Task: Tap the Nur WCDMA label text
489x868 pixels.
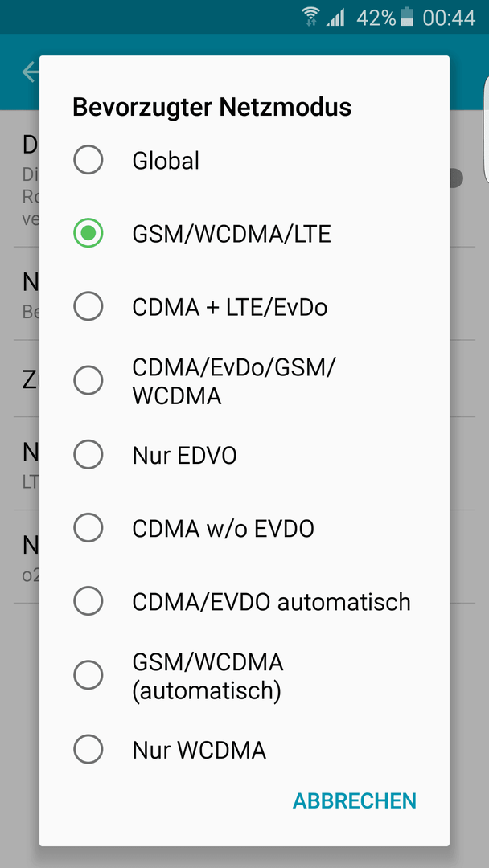Action: click(199, 750)
